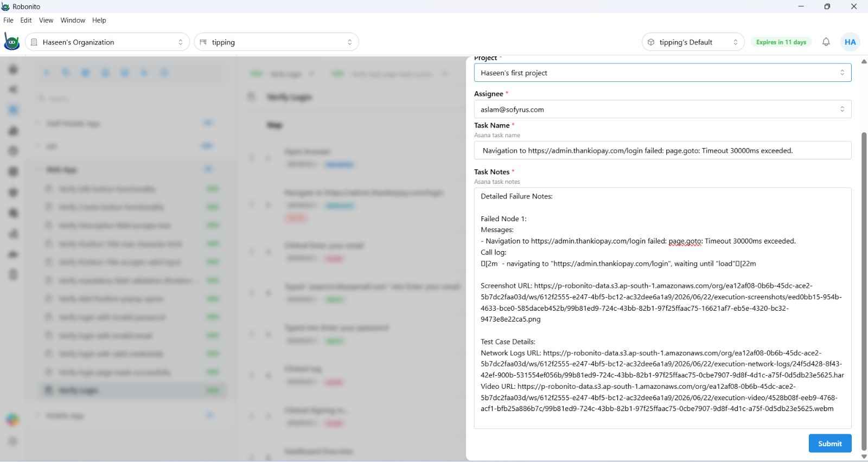Screen dimensions: 868x462
Task: Open the File menu
Action: tap(8, 20)
